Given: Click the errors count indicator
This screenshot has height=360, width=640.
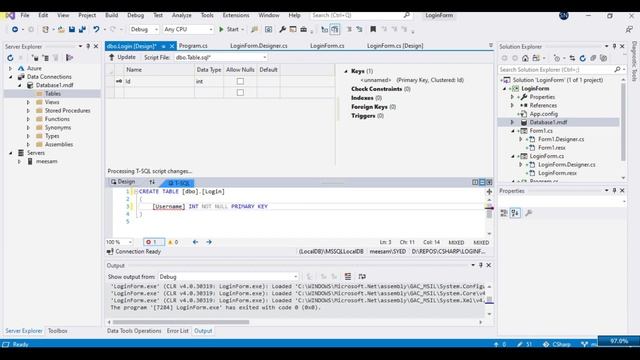Looking at the screenshot, I should click(153, 242).
